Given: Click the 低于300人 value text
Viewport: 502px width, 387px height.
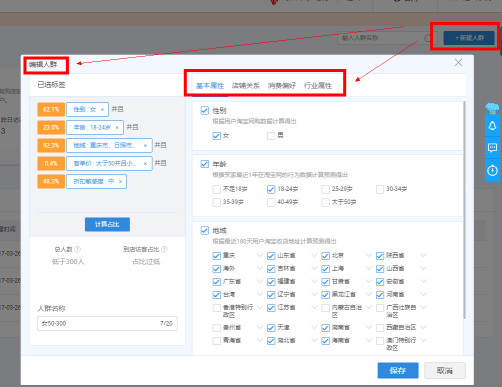Looking at the screenshot, I should pos(68,262).
